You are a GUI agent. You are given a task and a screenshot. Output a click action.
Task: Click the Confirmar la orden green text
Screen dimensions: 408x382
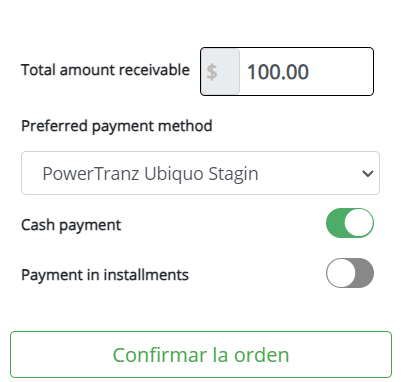201,355
